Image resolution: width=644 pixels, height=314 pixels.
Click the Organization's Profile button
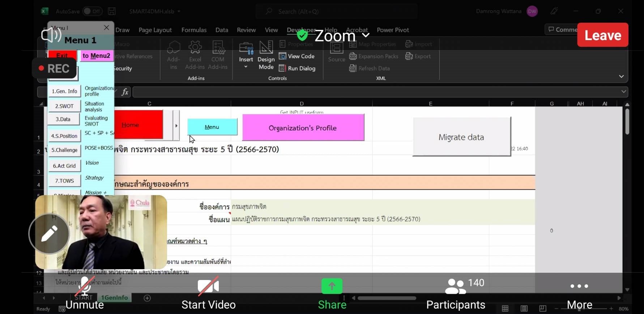point(303,128)
